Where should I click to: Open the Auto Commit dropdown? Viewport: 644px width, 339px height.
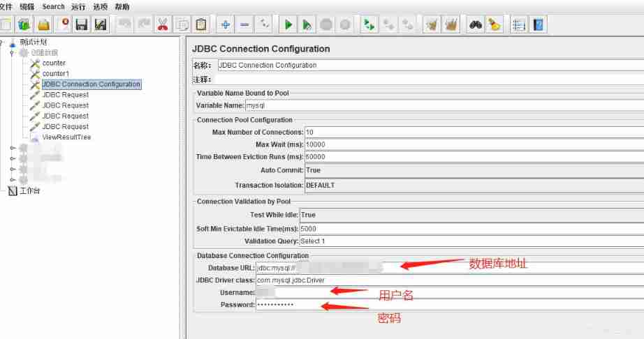pos(474,170)
